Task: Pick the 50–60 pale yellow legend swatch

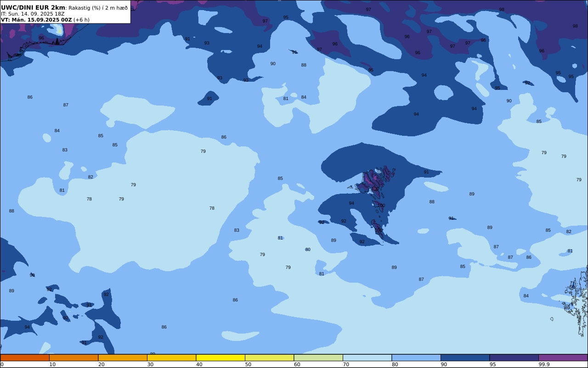Action: point(269,357)
